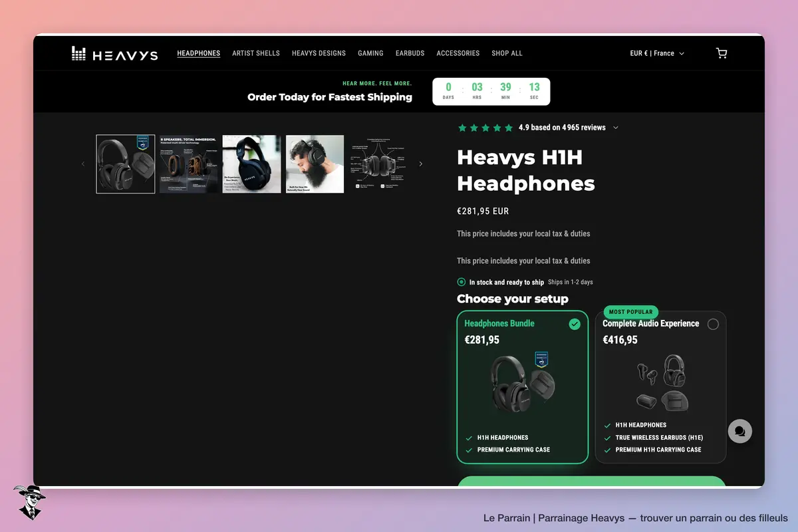Show previous product thumbnails
This screenshot has height=532, width=798.
pyautogui.click(x=83, y=164)
